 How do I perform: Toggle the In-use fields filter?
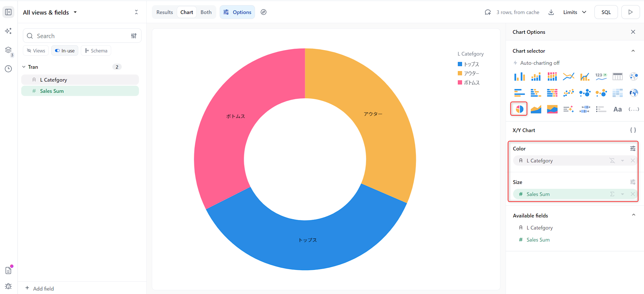click(x=65, y=51)
